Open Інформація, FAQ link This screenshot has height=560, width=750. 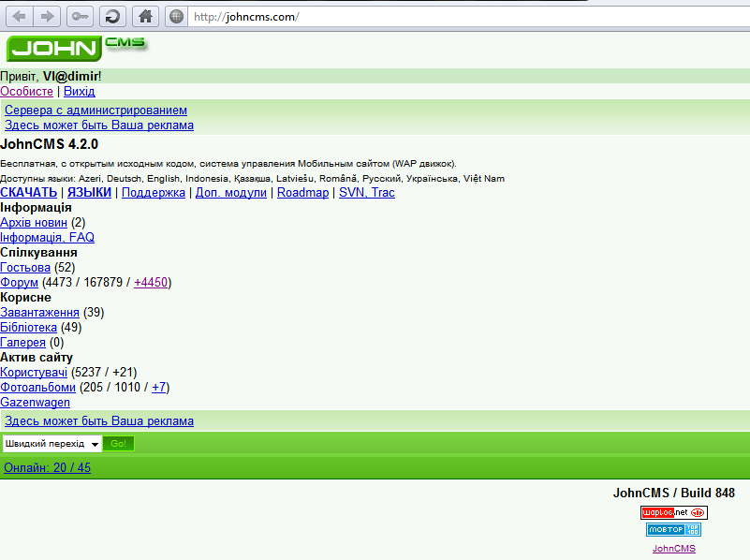coord(48,237)
